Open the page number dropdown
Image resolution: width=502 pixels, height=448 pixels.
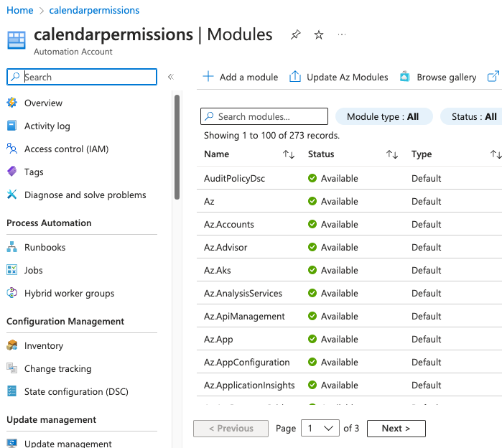320,429
